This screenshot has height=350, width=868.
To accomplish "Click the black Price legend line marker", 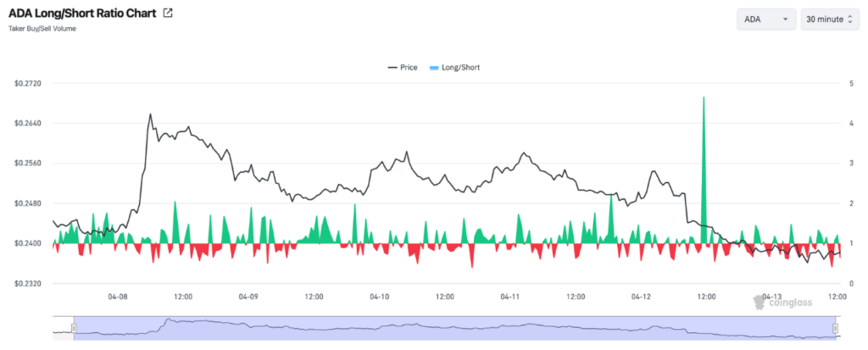I will click(392, 66).
